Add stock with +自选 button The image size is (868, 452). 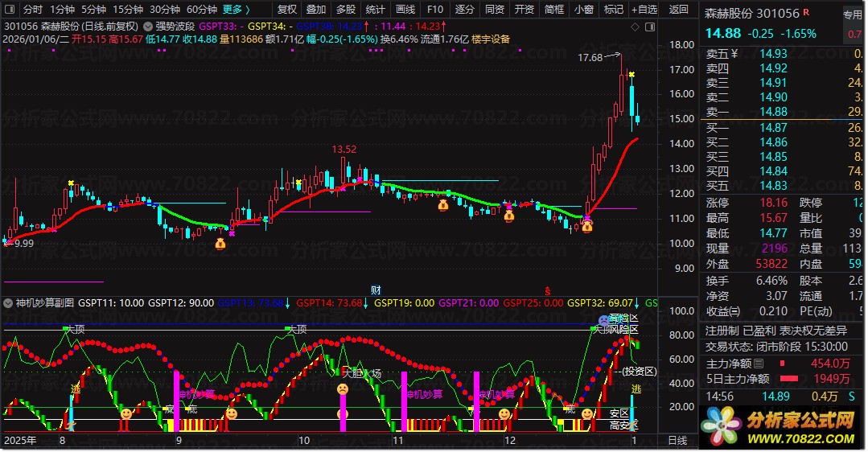[644, 10]
